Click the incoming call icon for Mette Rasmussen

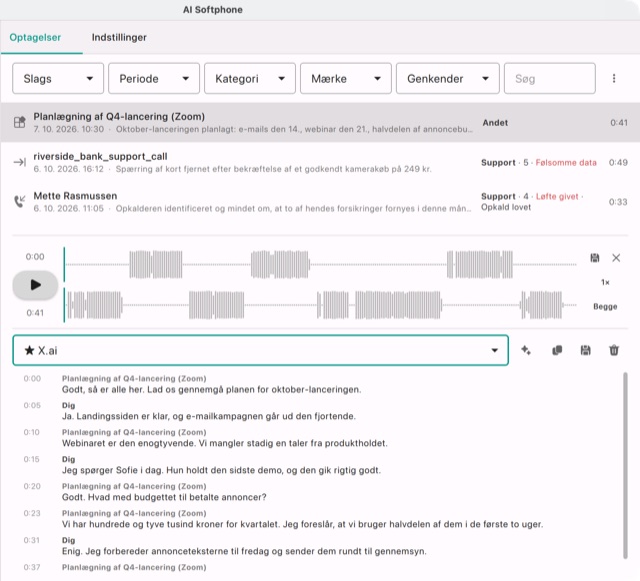point(20,201)
